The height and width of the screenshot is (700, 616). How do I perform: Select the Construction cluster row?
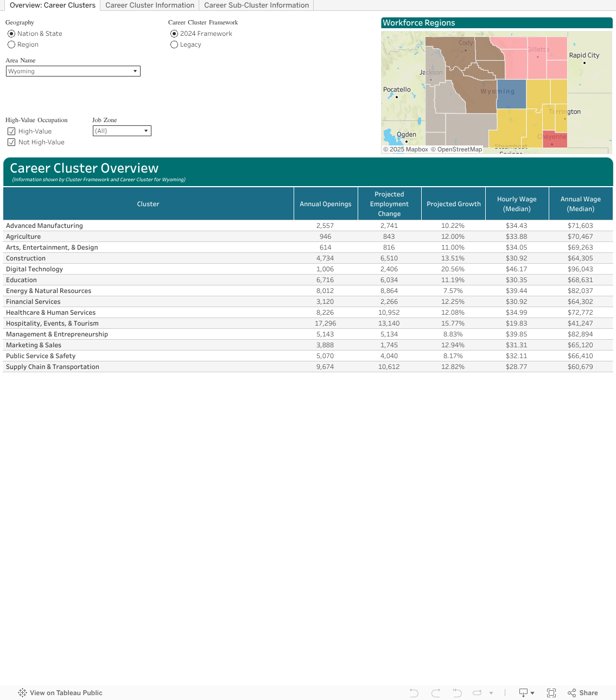click(308, 258)
